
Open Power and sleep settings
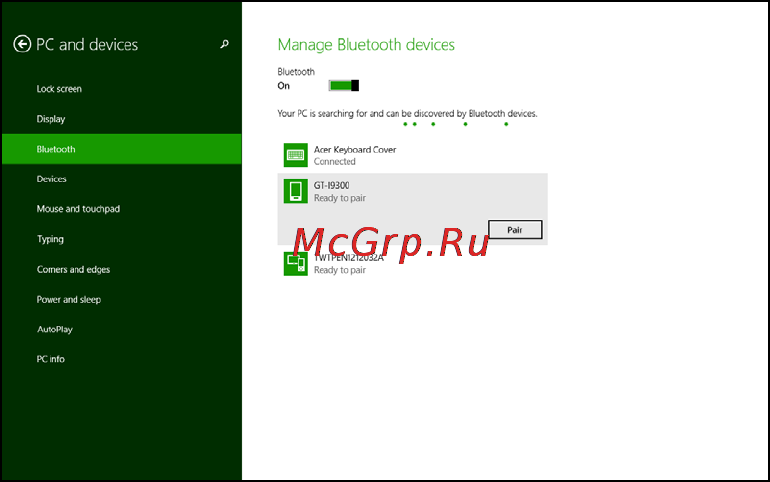pos(69,299)
